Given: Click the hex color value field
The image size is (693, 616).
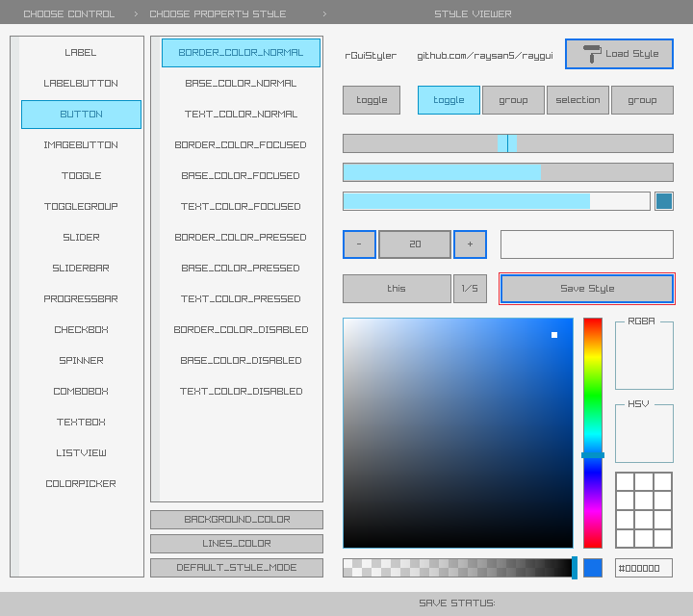Looking at the screenshot, I should click(x=644, y=568).
